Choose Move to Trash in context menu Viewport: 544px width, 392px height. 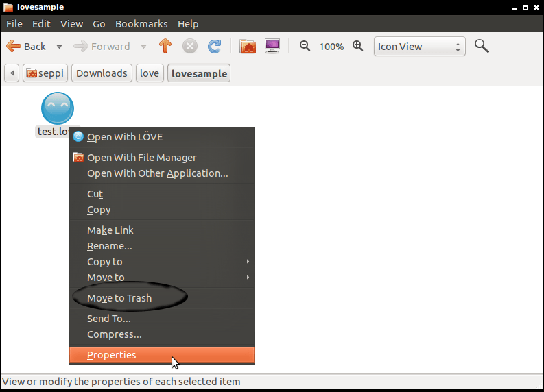point(119,298)
